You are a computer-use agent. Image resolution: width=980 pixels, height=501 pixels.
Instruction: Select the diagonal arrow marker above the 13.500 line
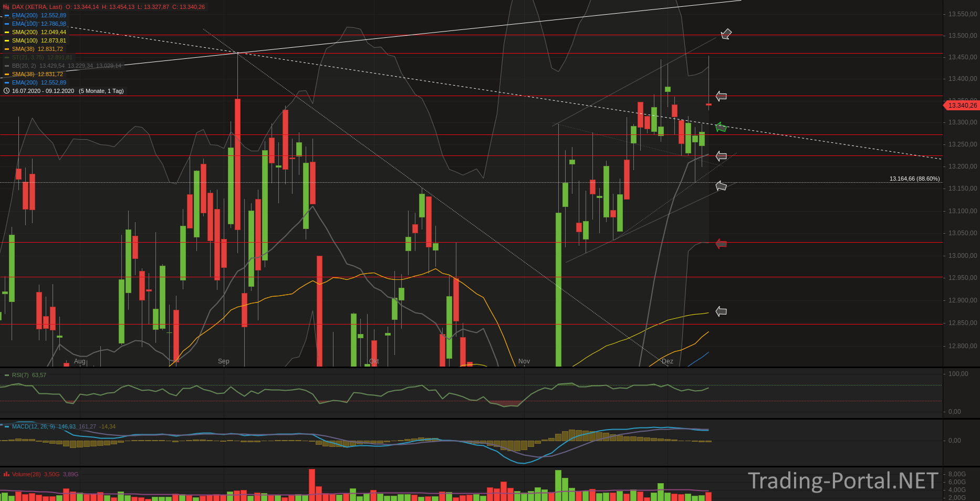pos(726,34)
